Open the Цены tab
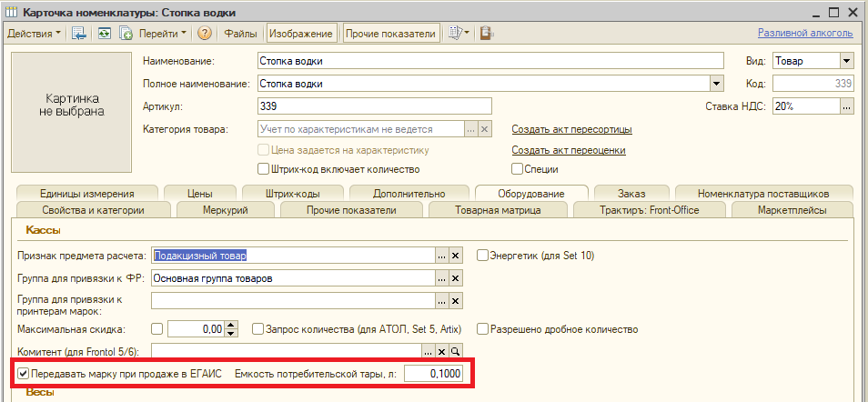Viewport: 868px width, 402px height. [199, 193]
